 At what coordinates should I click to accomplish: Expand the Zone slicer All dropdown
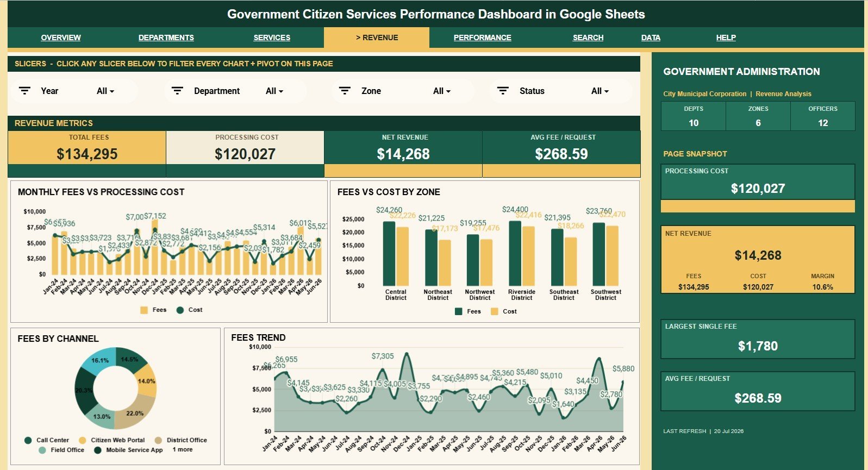click(x=442, y=91)
